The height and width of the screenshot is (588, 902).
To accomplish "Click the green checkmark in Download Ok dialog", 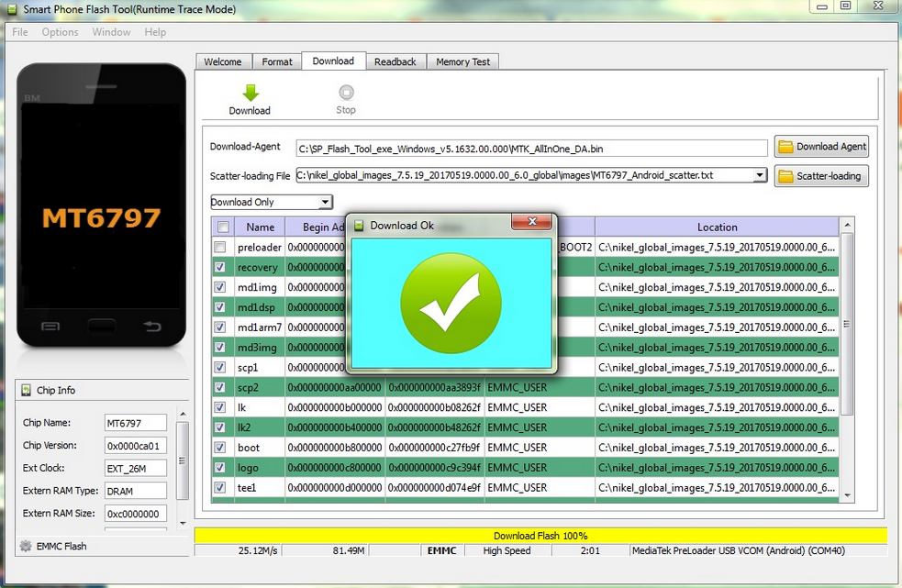I will (451, 303).
